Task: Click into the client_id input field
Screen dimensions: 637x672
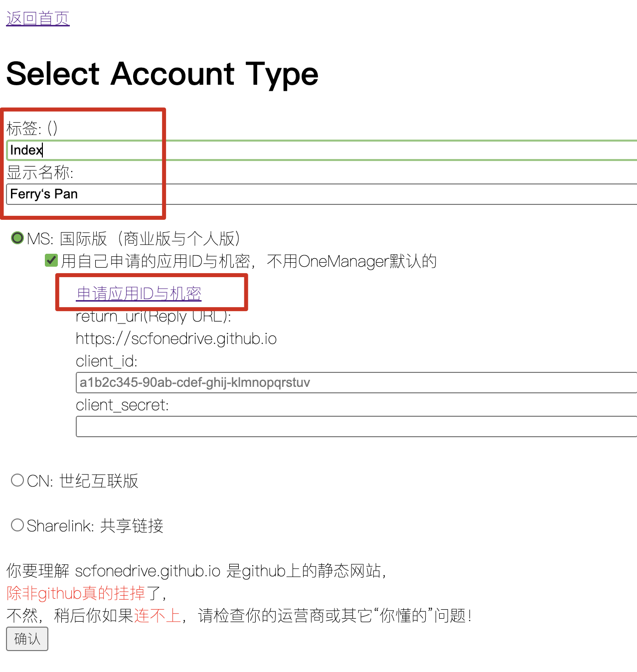Action: point(356,382)
